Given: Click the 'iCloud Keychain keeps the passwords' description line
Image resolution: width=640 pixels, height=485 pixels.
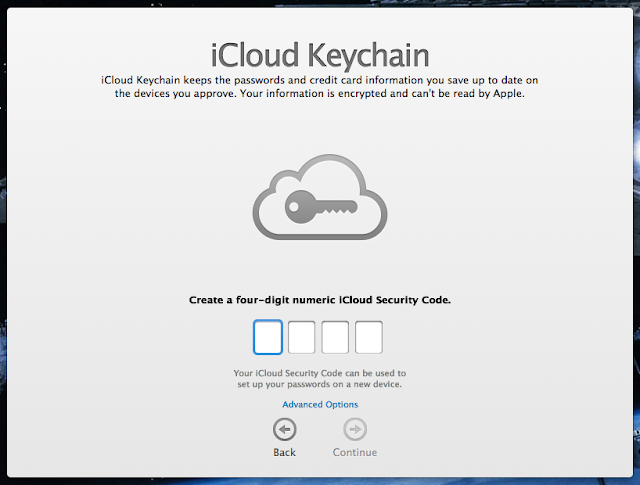Looking at the screenshot, I should tap(320, 80).
